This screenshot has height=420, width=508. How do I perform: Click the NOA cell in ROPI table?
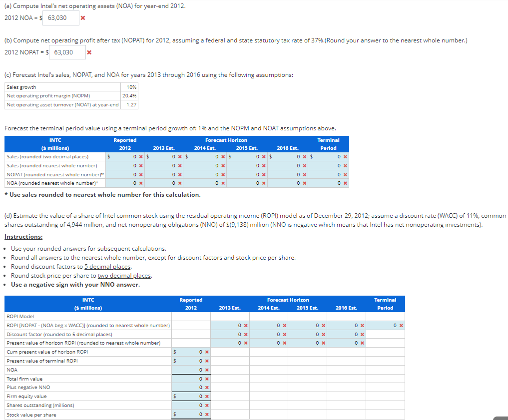click(x=191, y=370)
